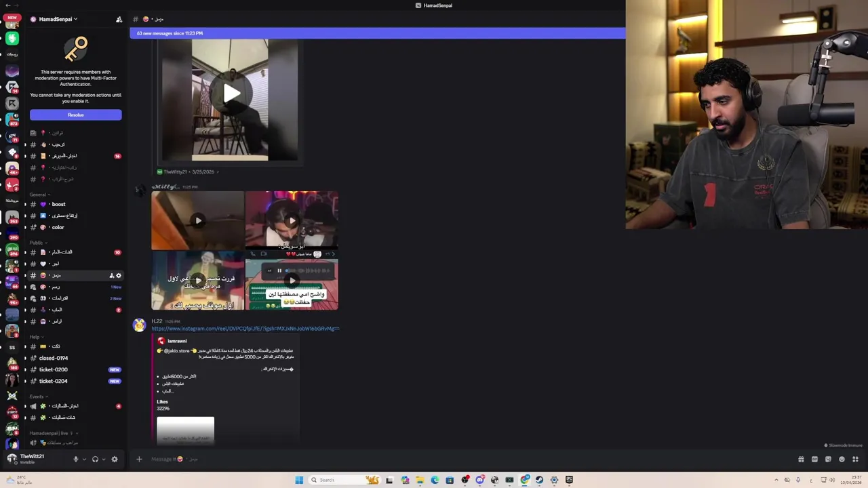Open the channel with 10 unread badge
868x488 pixels.
[x=75, y=252]
